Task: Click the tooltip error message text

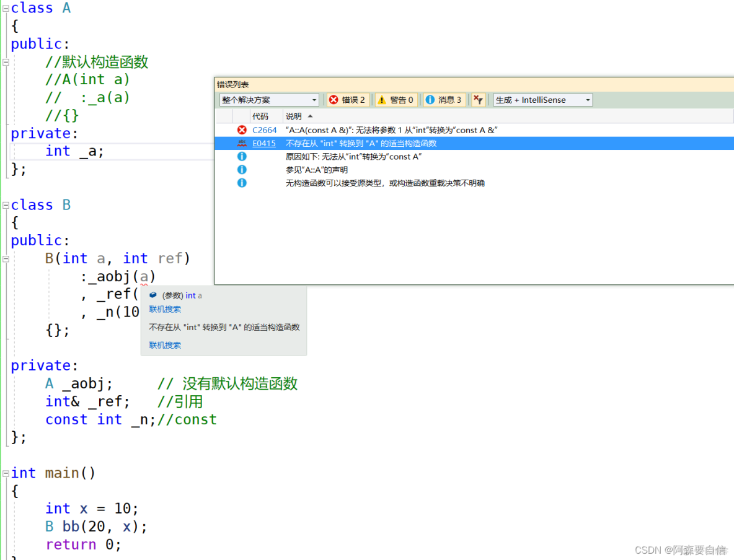Action: (224, 327)
